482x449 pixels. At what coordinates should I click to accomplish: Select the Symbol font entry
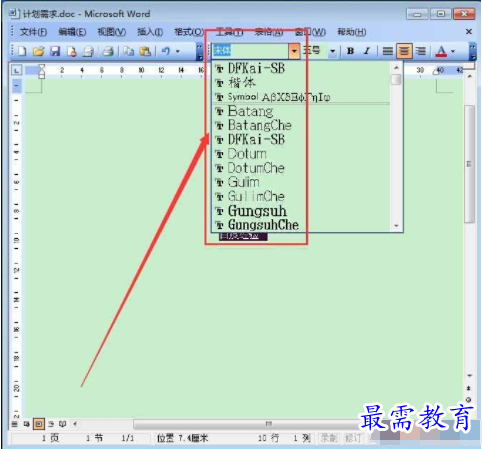[x=301, y=97]
